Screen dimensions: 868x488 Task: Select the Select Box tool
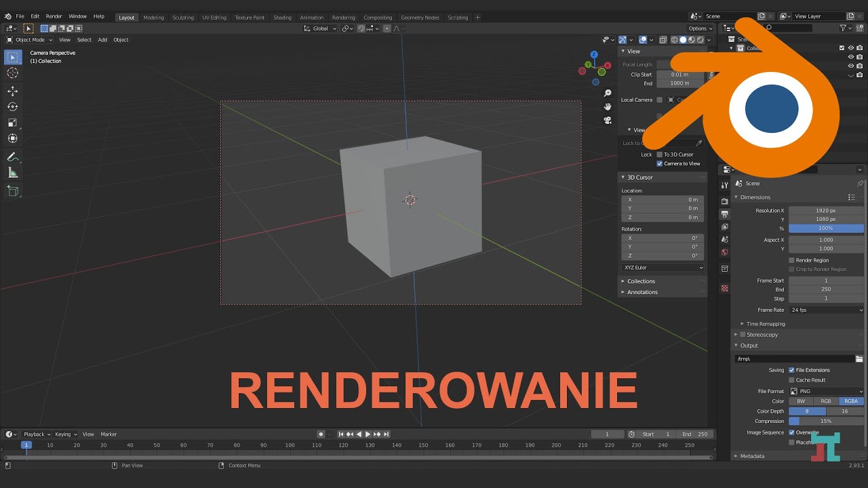coord(12,57)
